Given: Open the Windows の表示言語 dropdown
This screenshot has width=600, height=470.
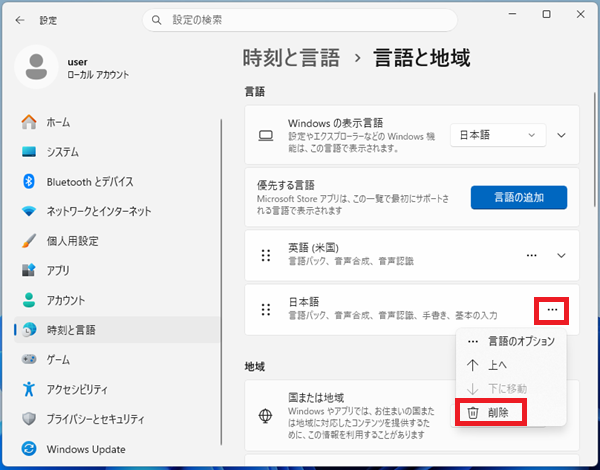Looking at the screenshot, I should click(508, 134).
